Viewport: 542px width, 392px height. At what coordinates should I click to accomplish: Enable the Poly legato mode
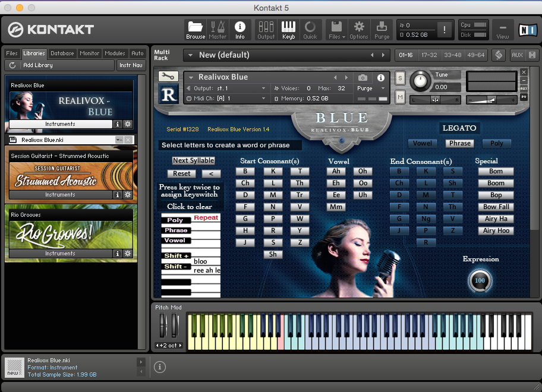click(x=496, y=143)
